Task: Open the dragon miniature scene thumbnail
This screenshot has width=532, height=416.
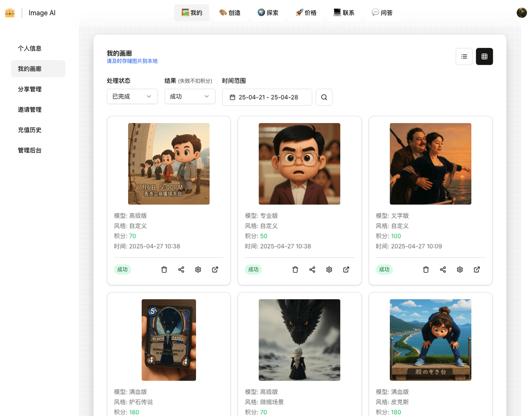Action: 299,340
